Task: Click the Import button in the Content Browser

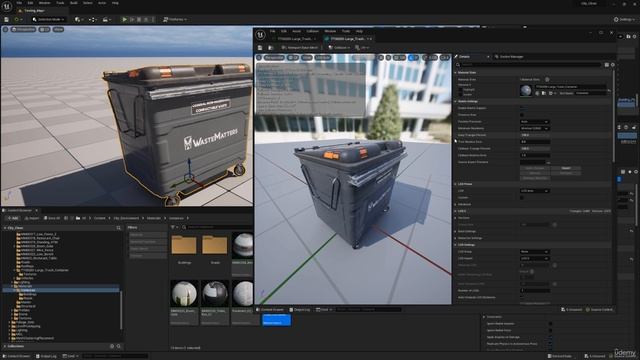Action: [32, 218]
